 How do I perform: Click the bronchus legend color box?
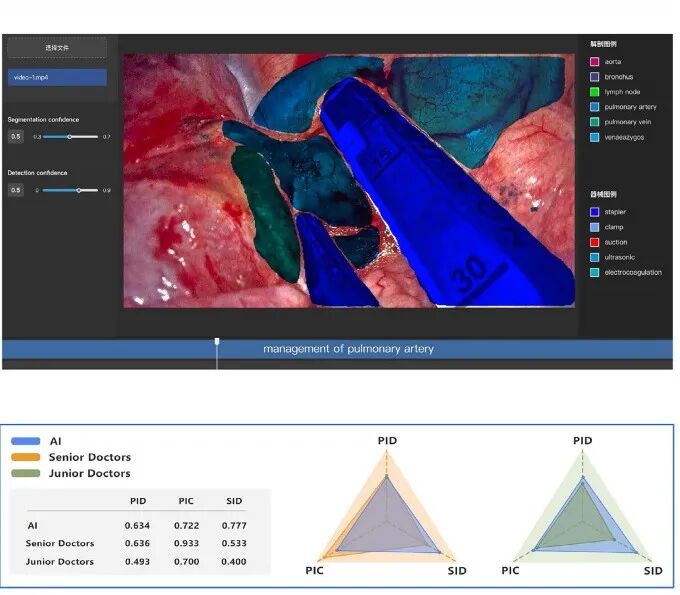595,77
